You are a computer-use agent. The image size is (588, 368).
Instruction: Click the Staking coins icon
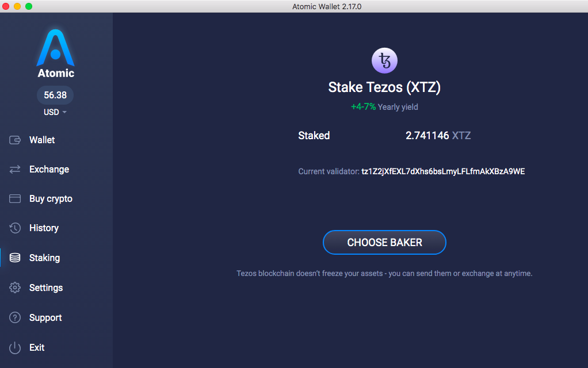coord(15,258)
